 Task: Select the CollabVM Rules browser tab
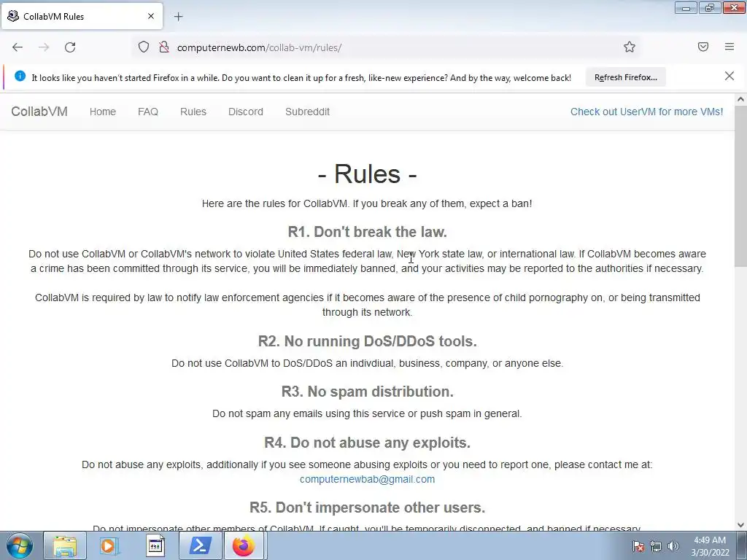82,16
